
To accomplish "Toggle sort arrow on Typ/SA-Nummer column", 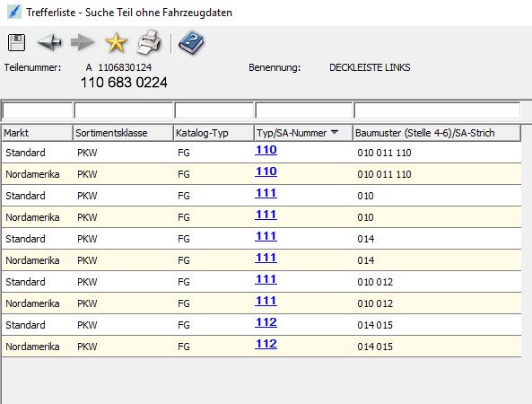I will [x=335, y=132].
